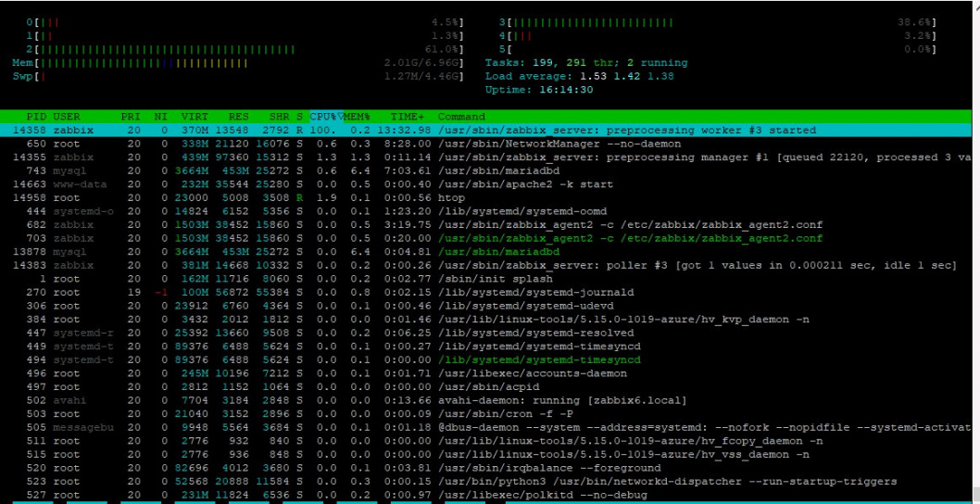This screenshot has height=504, width=980.
Task: Select systemd-timesyncd thread row PID 494
Action: [x=486, y=360]
